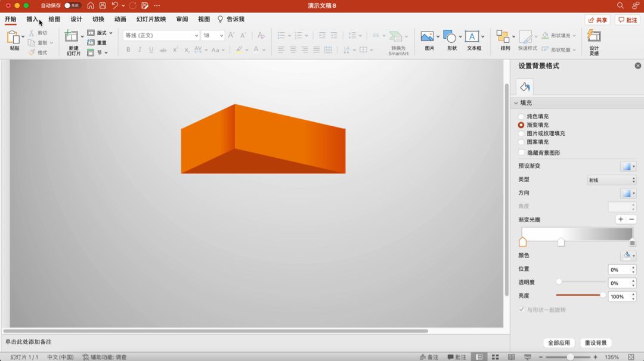Screen dimensions: 644x361
Task: Click the Undo arrow icon
Action: (114, 5)
